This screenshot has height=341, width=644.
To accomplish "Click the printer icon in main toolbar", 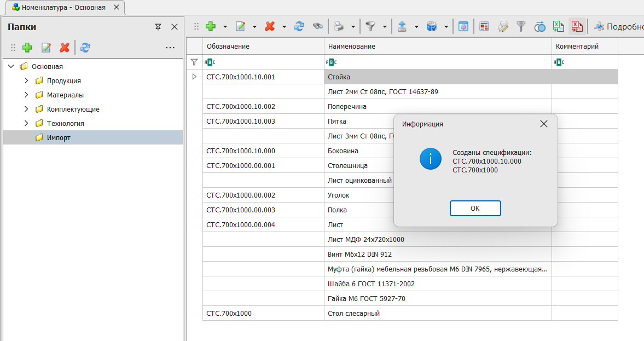I will pos(339,26).
